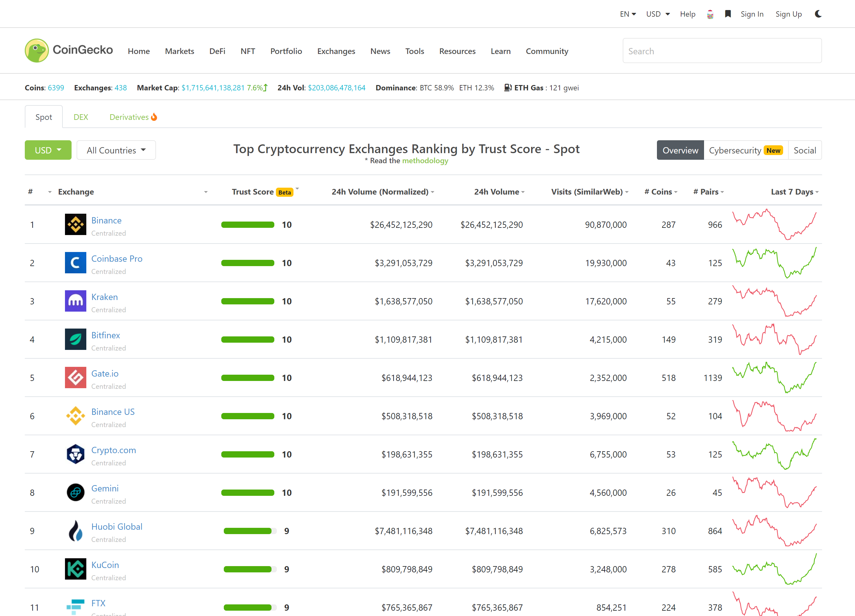Click the Sign Up button
The width and height of the screenshot is (855, 616).
tap(789, 13)
